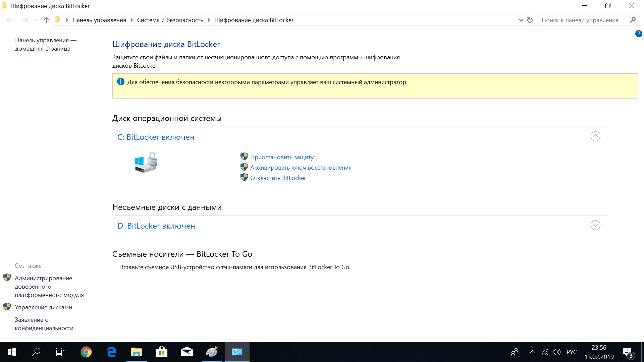
Task: Open recent locations dropdown arrow
Action: [36, 20]
